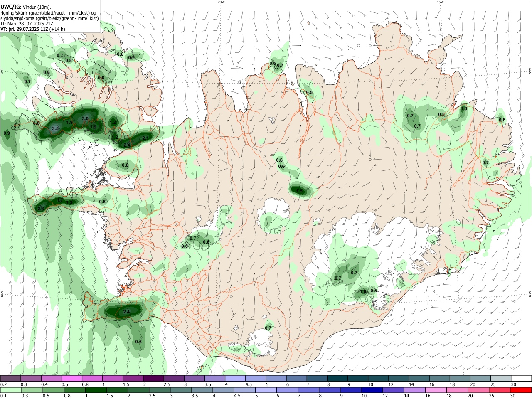Click the "UWC/IG" title text
Image resolution: width=532 pixels, height=399 pixels.
pos(10,7)
